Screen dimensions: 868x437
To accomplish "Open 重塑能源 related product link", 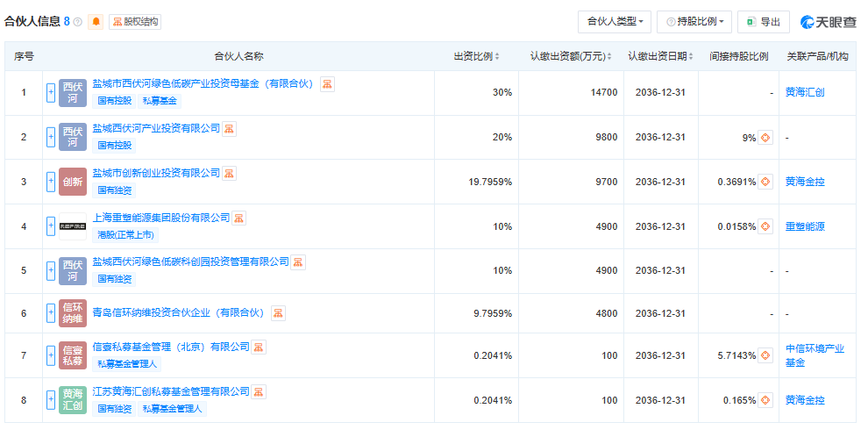I will click(x=805, y=226).
